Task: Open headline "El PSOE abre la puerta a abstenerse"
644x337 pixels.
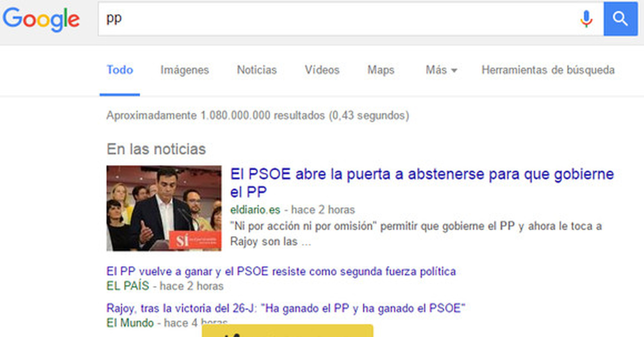Action: 422,183
